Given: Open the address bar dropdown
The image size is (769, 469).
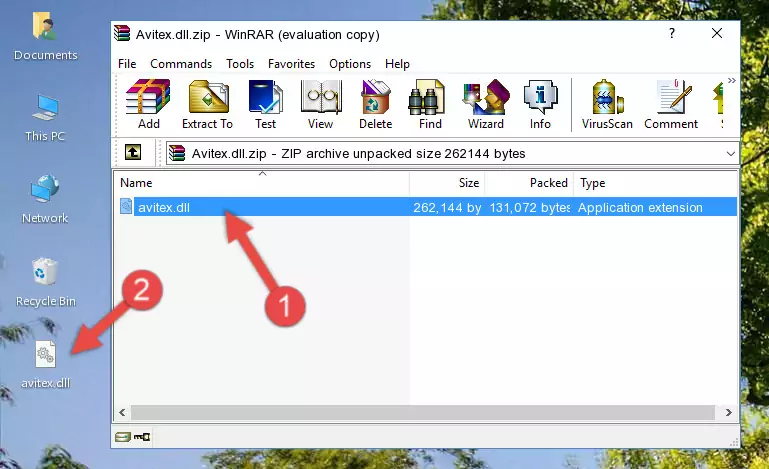Looking at the screenshot, I should pos(730,154).
